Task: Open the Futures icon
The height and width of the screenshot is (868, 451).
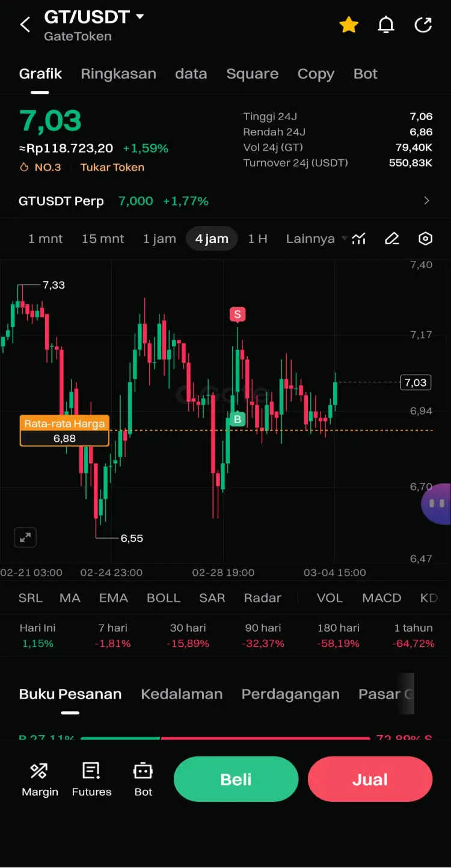Action: [91, 779]
